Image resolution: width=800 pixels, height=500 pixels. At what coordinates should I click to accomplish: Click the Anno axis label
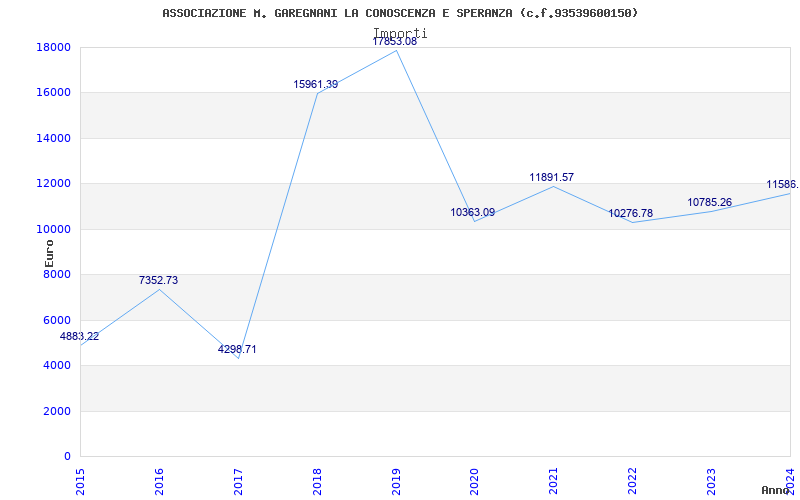(x=776, y=490)
